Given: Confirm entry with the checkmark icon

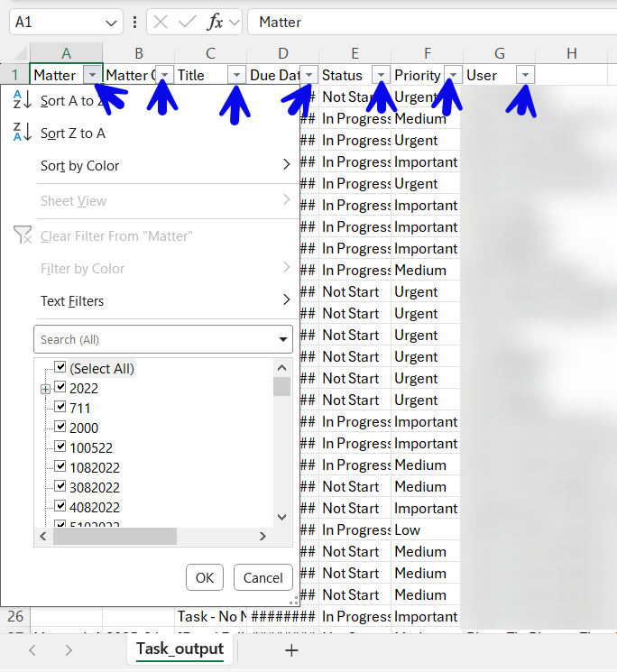Looking at the screenshot, I should click(188, 22).
